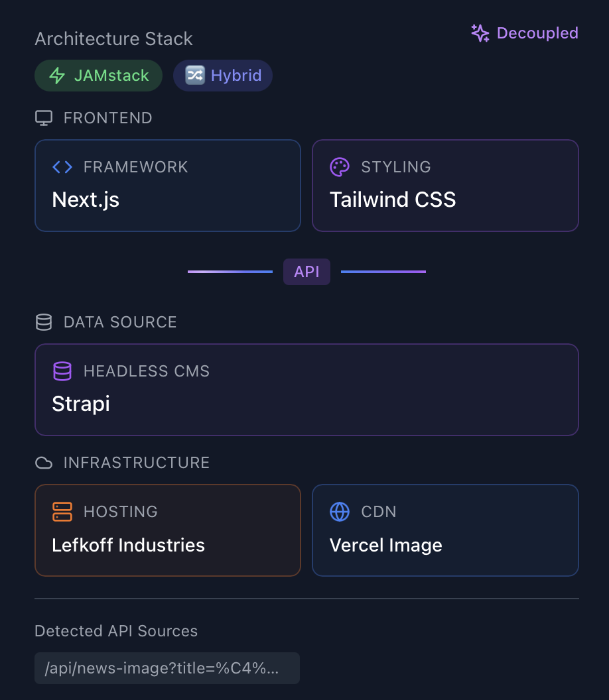Click the globe icon beside CDN
Screen dimensions: 609x700
[x=340, y=512]
